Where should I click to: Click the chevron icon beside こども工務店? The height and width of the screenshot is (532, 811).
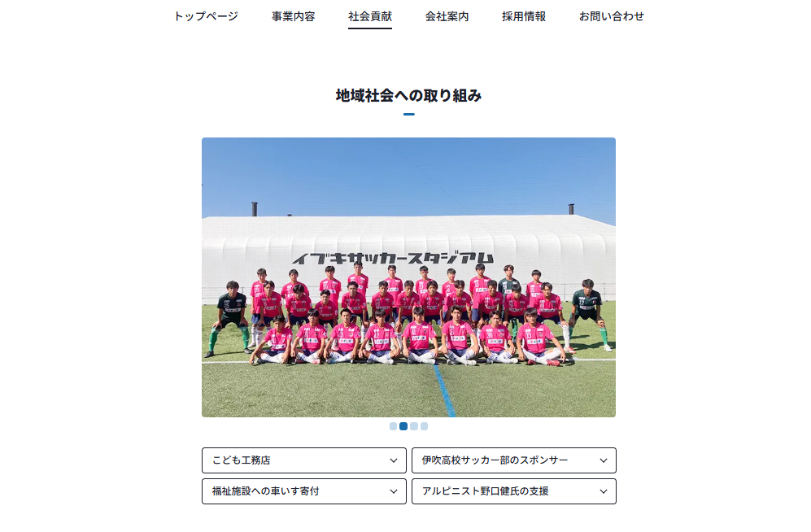(394, 460)
